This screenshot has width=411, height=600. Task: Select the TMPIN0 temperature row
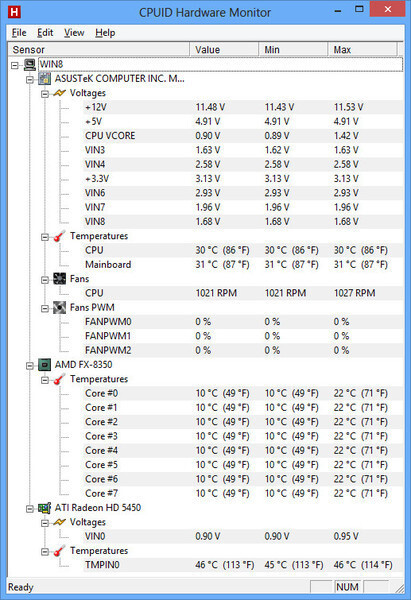(x=243, y=565)
